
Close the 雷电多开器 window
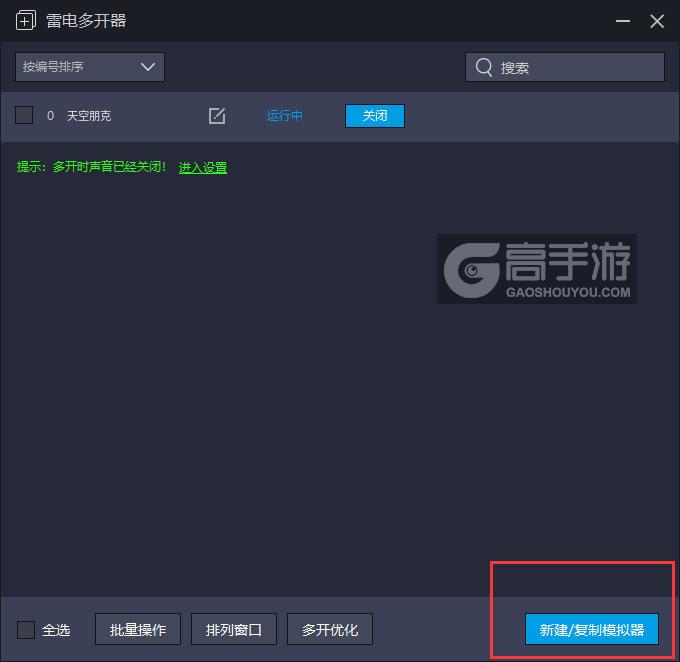pos(657,21)
